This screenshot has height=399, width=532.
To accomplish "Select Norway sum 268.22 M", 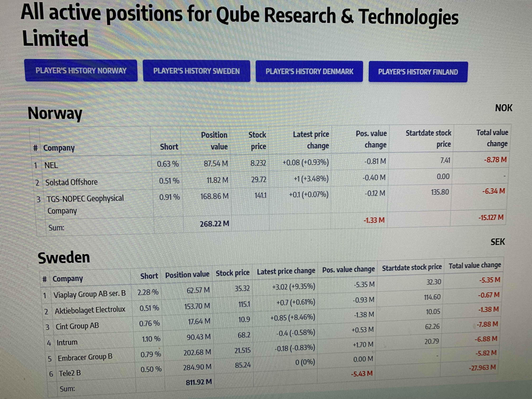I will (214, 224).
